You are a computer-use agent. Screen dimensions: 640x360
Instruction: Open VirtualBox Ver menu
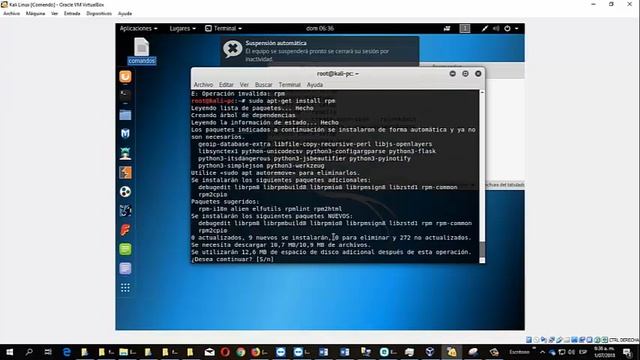54,13
